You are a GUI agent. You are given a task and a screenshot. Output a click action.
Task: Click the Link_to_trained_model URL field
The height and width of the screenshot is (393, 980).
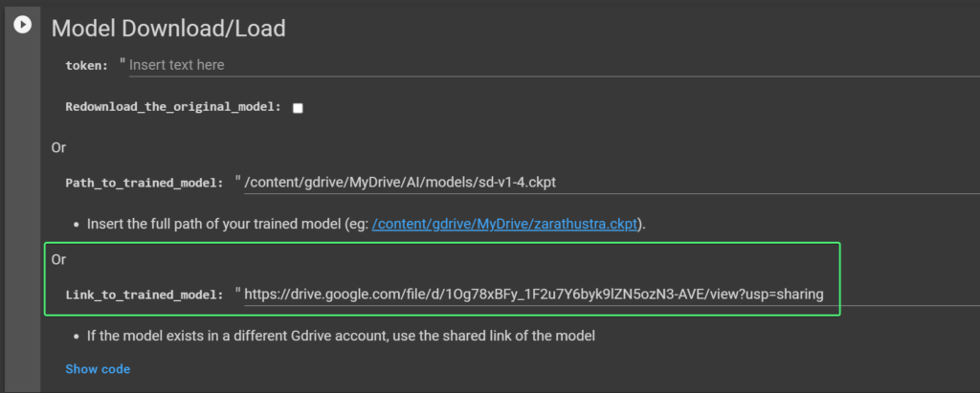(612, 294)
